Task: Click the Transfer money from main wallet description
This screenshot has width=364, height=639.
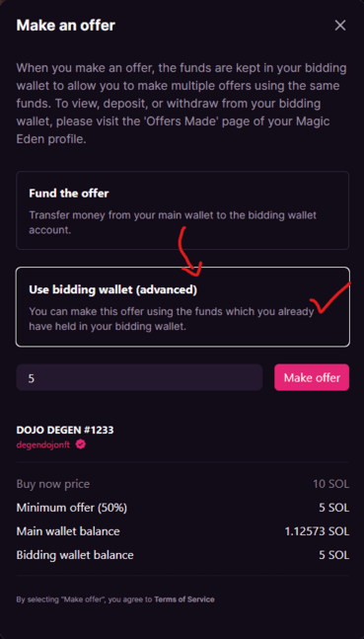Action: [x=173, y=222]
